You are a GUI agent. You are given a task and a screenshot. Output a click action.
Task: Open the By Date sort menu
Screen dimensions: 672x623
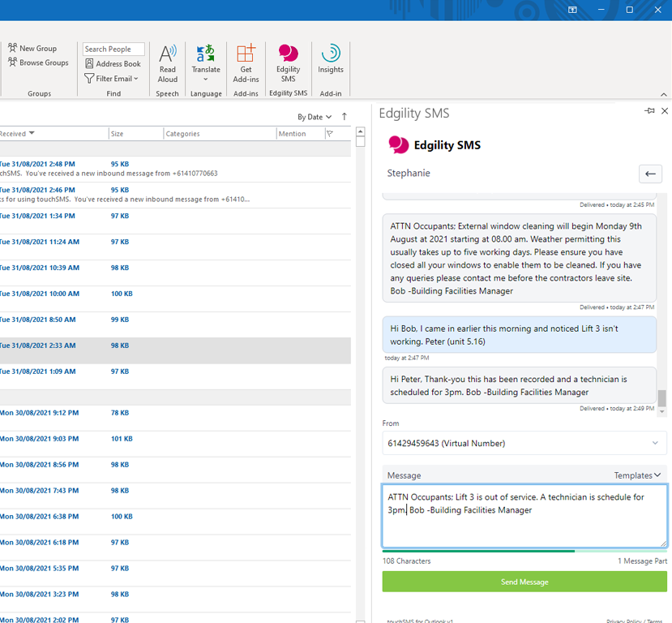tap(315, 117)
